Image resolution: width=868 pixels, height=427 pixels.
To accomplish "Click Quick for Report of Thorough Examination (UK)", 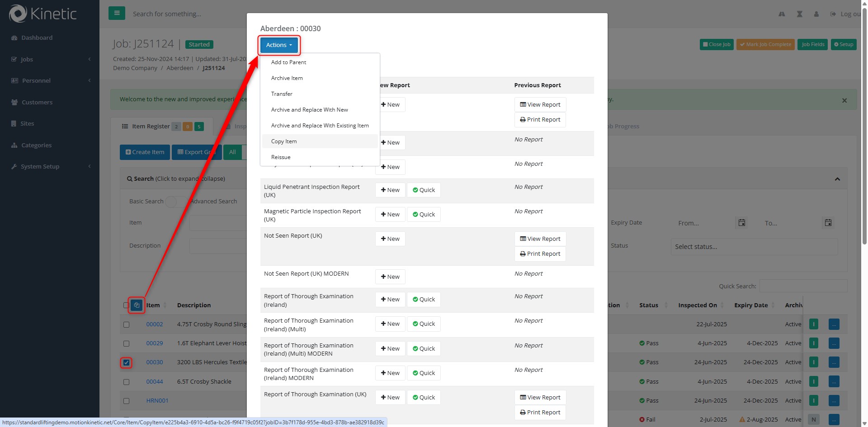I will [x=424, y=398].
